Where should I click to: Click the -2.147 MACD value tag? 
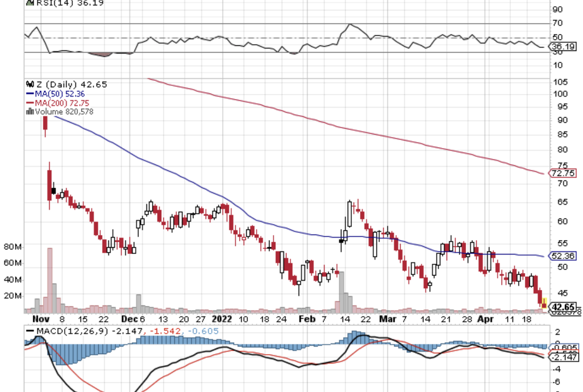[x=562, y=357]
